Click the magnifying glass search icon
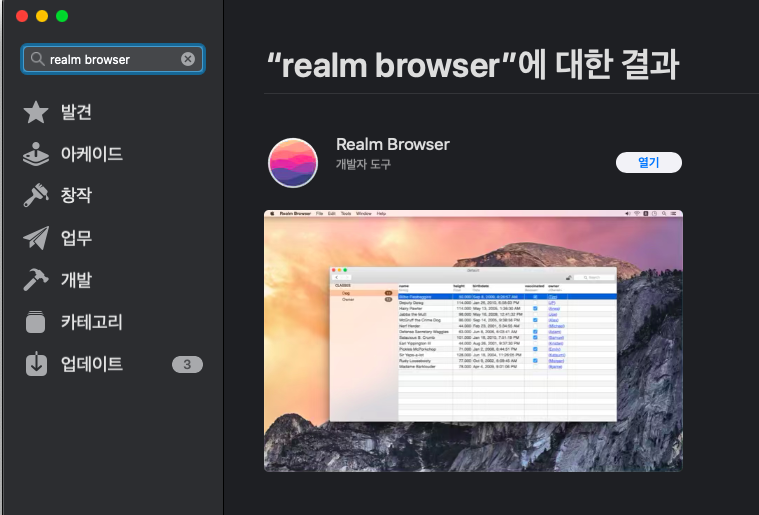 click(37, 59)
